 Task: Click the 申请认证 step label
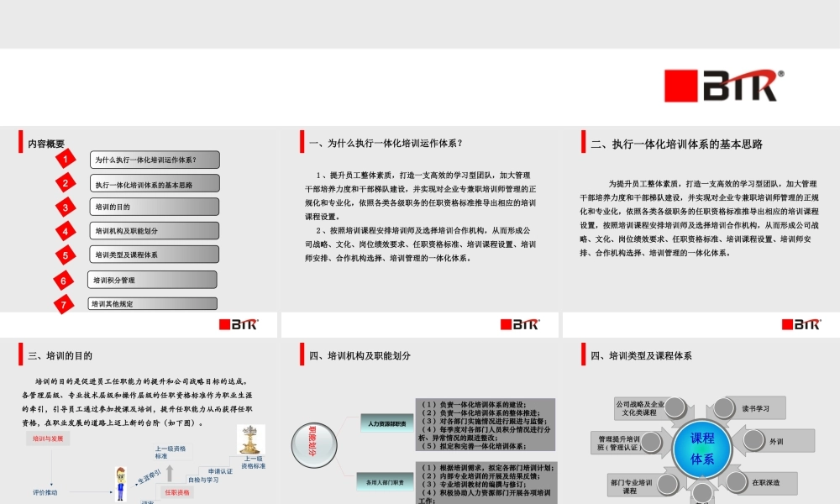pos(220,471)
